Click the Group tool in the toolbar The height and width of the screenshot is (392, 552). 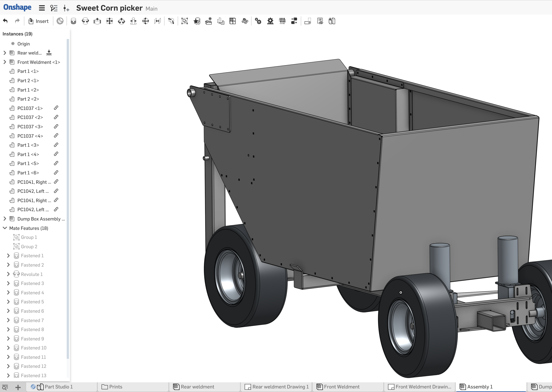click(184, 21)
